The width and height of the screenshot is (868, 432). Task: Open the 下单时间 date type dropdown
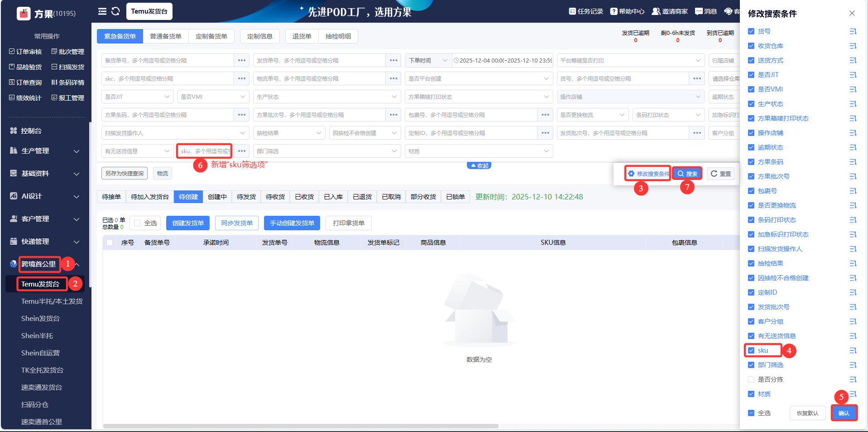tap(428, 60)
